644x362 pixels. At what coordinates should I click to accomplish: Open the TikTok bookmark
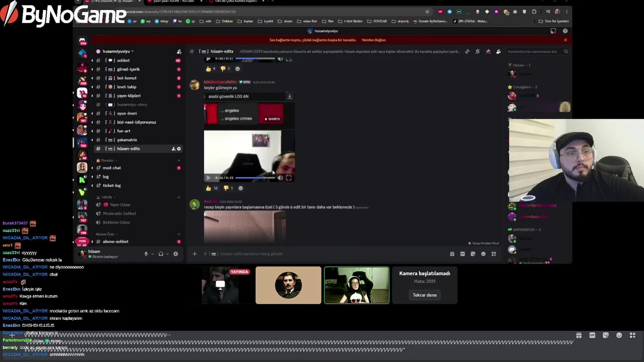(471, 21)
